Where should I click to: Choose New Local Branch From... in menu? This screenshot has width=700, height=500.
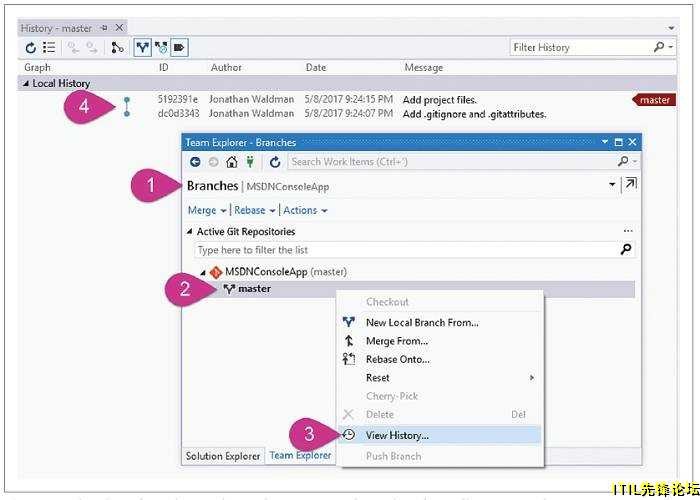pyautogui.click(x=422, y=322)
